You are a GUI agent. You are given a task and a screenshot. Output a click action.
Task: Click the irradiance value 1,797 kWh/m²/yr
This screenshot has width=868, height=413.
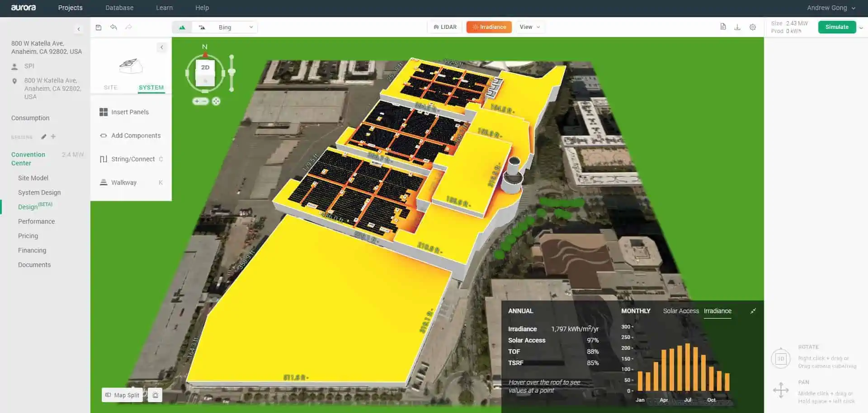click(x=575, y=329)
